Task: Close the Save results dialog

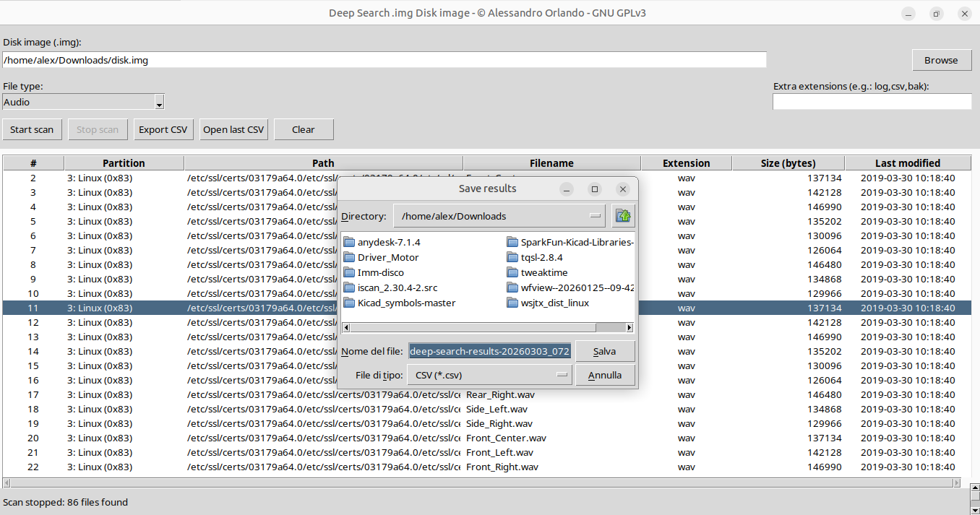Action: point(623,189)
